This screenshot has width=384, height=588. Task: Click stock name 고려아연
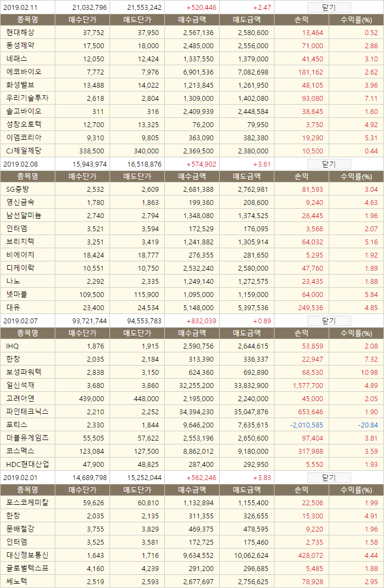pyautogui.click(x=20, y=398)
